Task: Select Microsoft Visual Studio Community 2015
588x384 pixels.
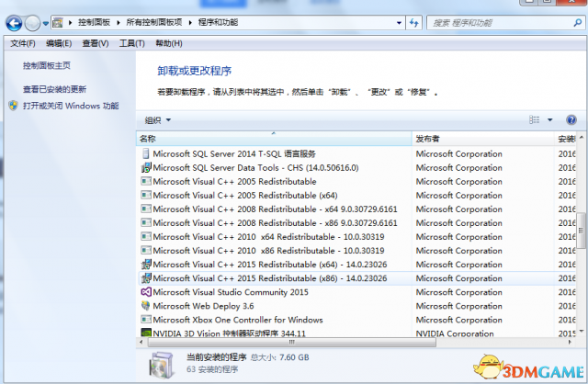Action: point(231,292)
